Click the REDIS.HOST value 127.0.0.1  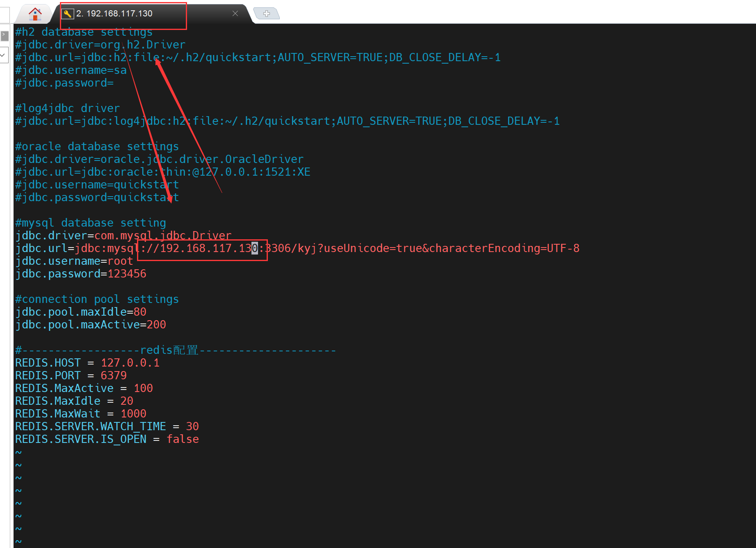click(130, 363)
